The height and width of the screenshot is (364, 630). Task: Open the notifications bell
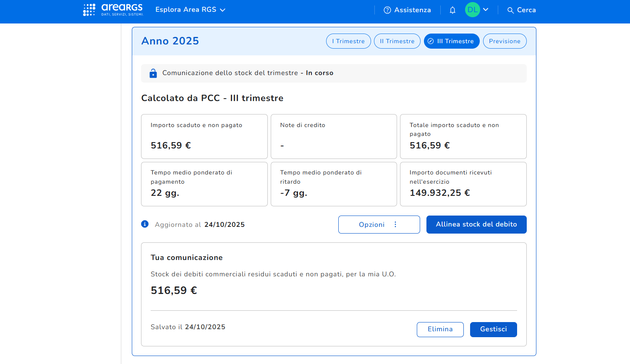click(452, 10)
